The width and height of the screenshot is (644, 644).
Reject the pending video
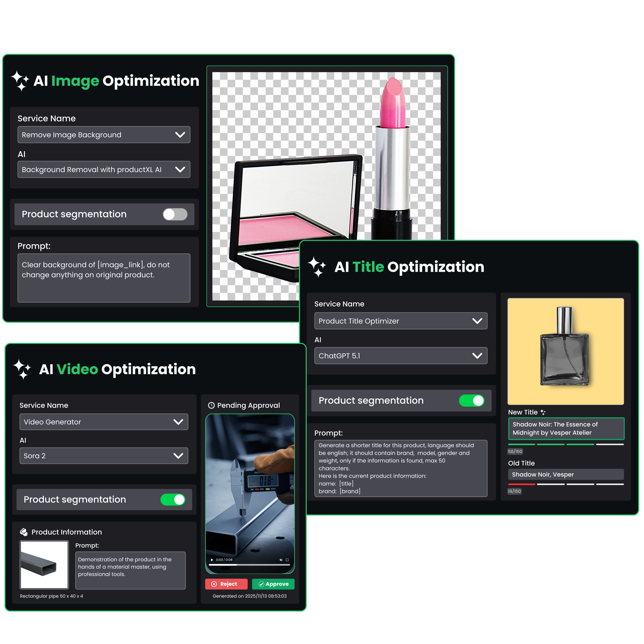click(226, 584)
